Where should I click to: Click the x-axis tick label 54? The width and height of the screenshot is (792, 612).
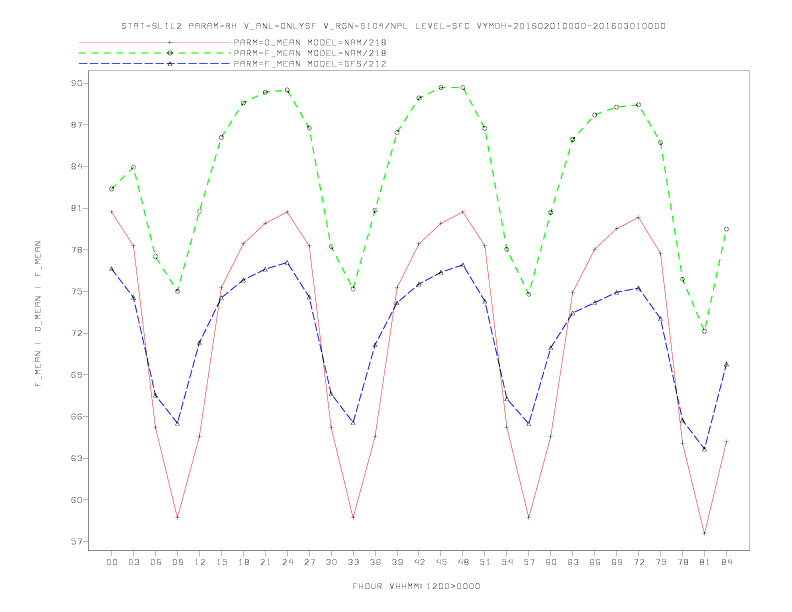507,562
